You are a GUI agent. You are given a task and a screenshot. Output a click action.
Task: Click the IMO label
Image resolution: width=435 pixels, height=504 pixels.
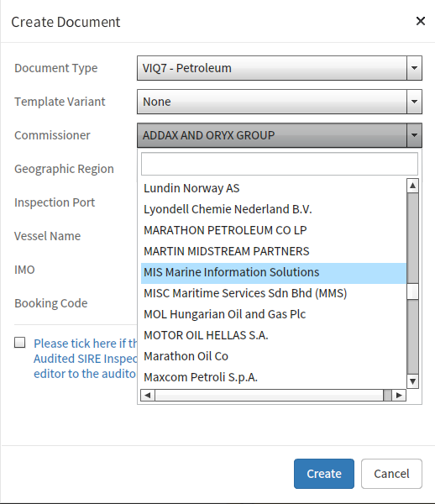point(24,270)
